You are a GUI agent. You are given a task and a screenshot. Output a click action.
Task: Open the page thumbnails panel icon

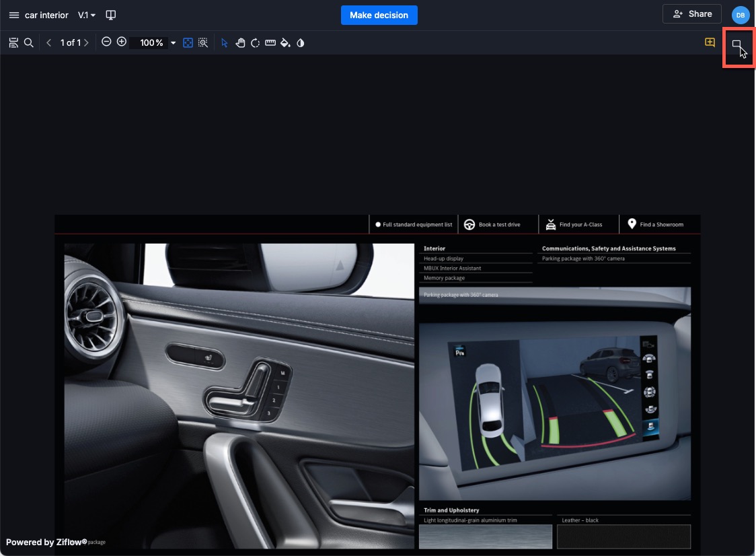[x=13, y=42]
